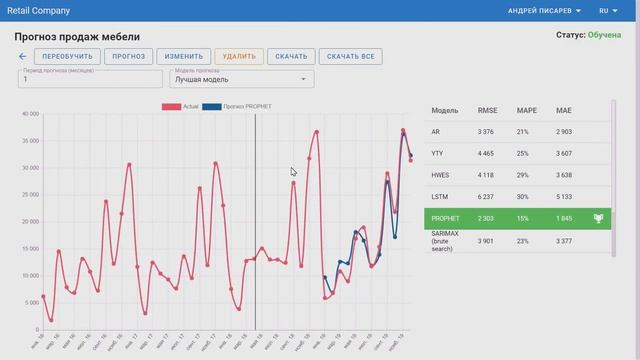
Task: Click the ПРОГНОЗ button
Action: tap(129, 56)
